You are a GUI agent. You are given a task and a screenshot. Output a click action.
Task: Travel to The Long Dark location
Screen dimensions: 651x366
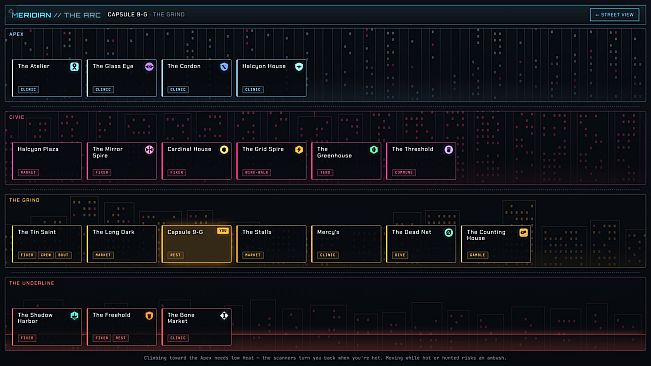point(122,244)
